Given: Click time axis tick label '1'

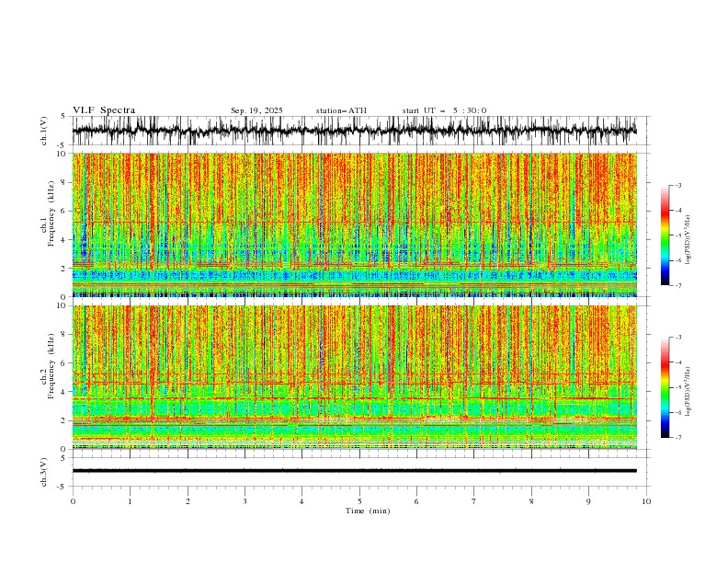Looking at the screenshot, I should (130, 501).
